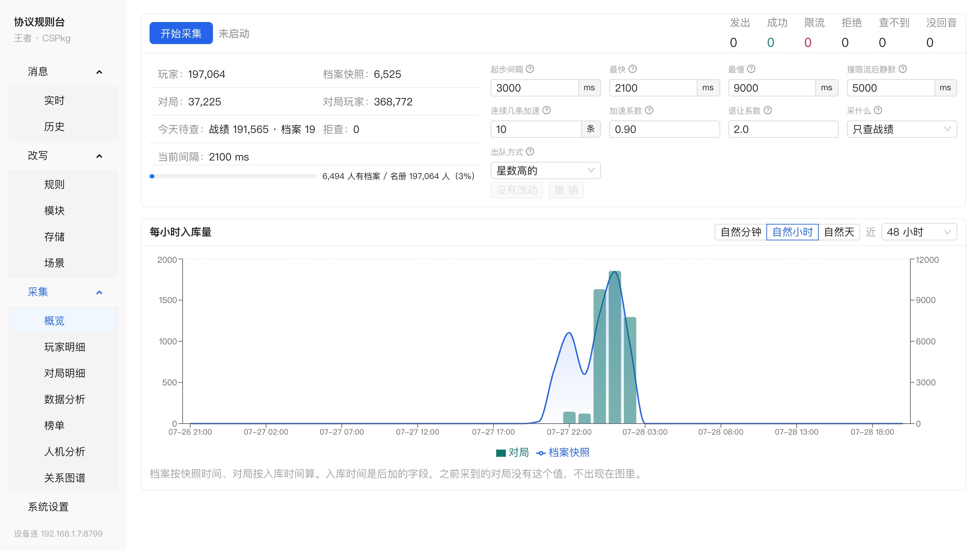This screenshot has width=980, height=551.
Task: Click help icon beside 撞限流后静默
Action: coord(903,69)
